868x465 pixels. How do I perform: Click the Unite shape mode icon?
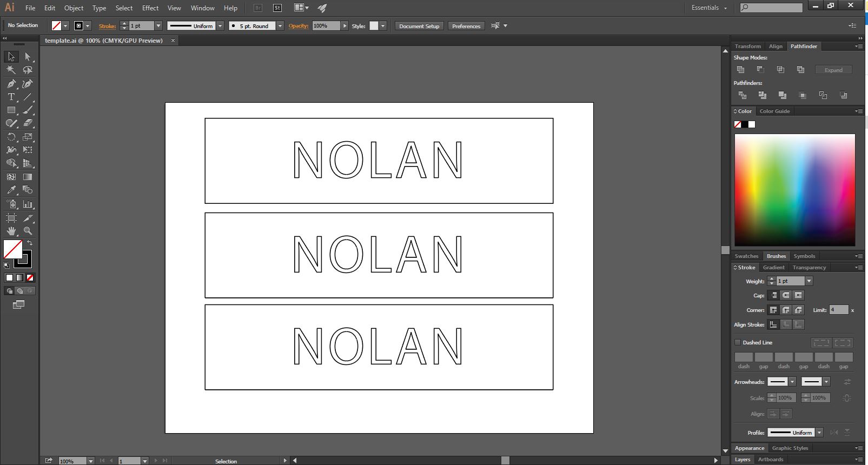tap(741, 70)
